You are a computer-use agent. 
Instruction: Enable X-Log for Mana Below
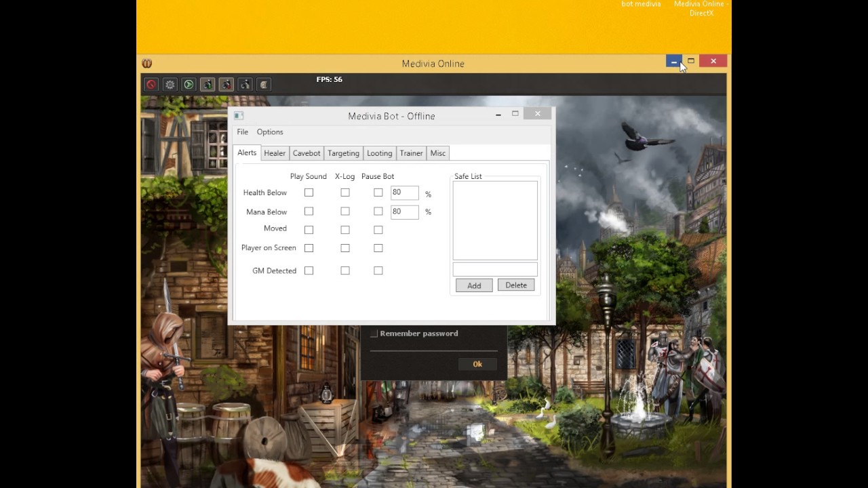pos(345,211)
